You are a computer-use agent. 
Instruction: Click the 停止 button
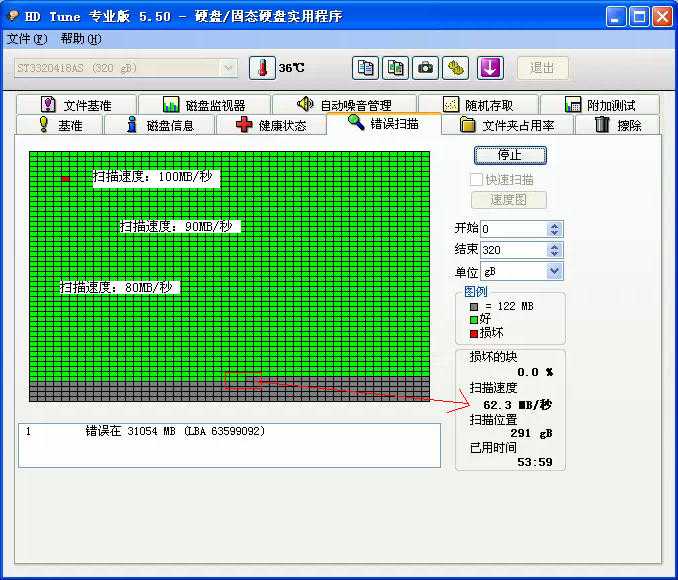510,155
